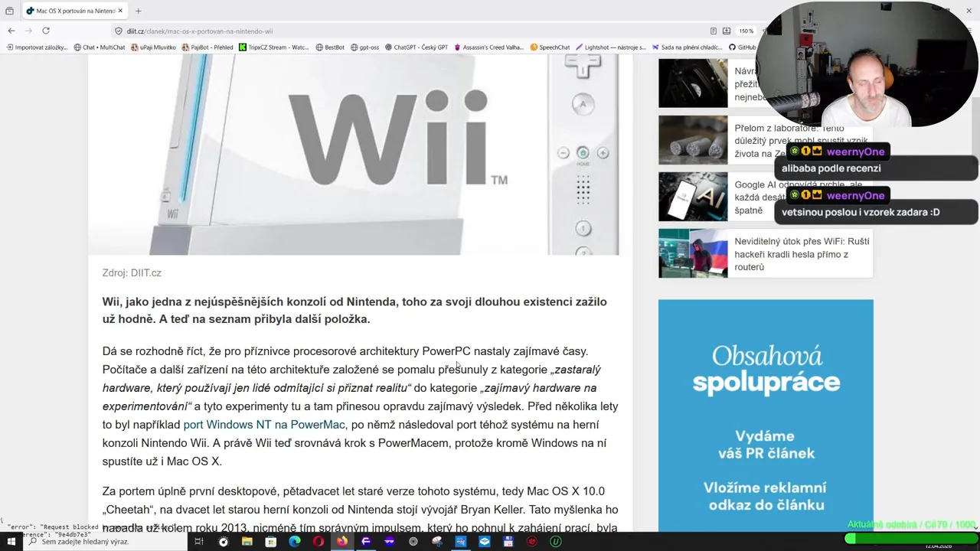Click the WiFi hacker article thumbnail
980x551 pixels.
693,253
